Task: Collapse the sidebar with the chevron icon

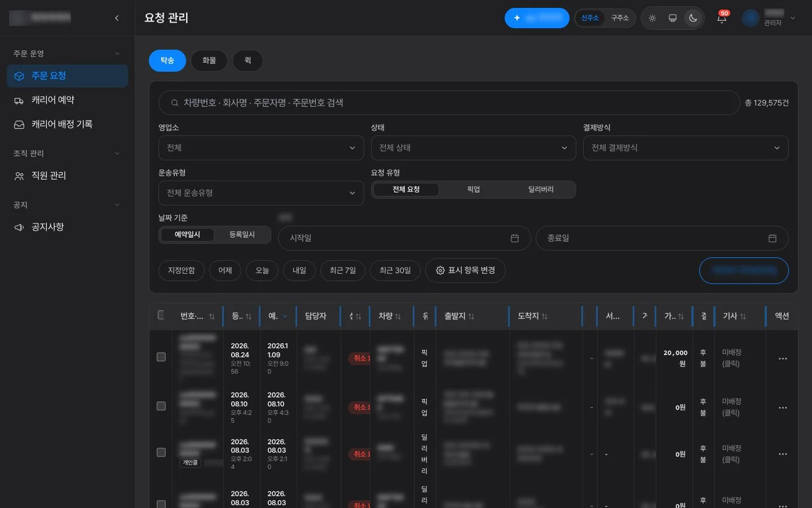Action: (117, 18)
